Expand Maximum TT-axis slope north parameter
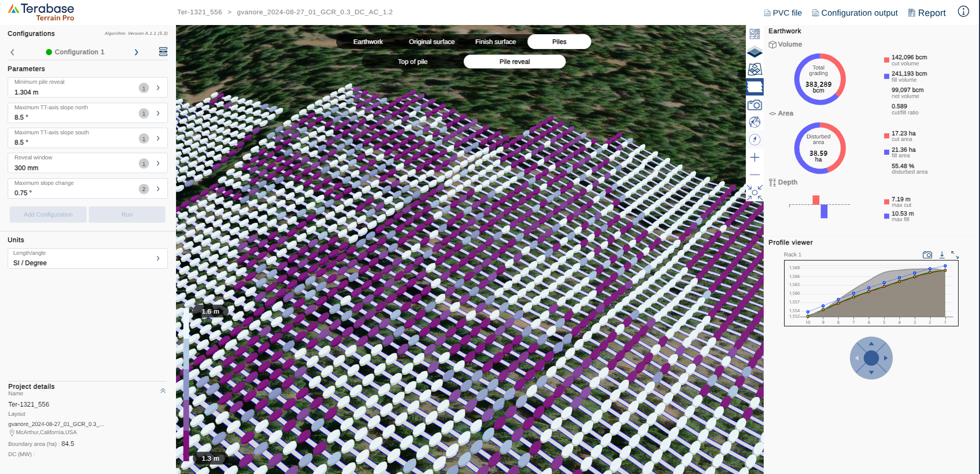This screenshot has width=980, height=474. coord(158,113)
